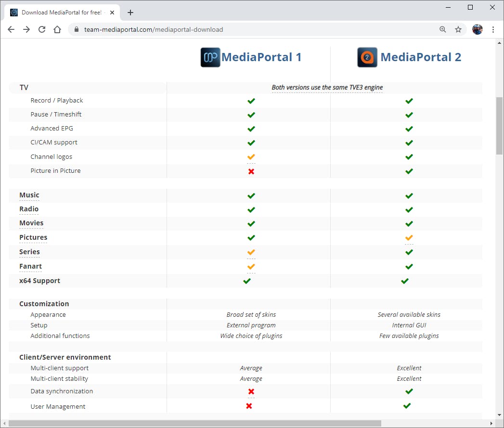Select the 'Record / Playback' row label
The width and height of the screenshot is (504, 428).
click(57, 100)
